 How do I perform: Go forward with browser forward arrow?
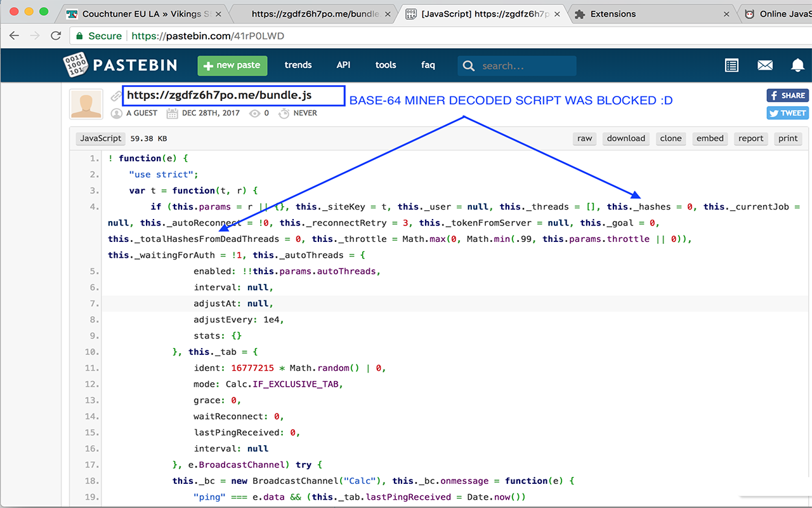pyautogui.click(x=34, y=36)
